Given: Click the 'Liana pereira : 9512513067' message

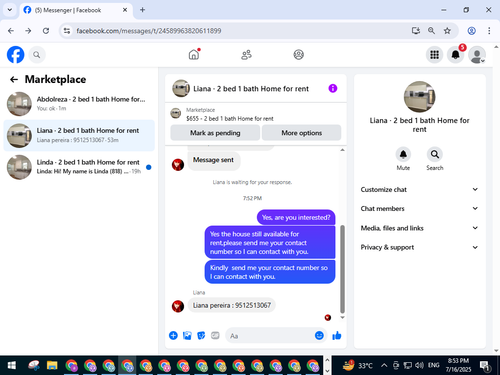Looking at the screenshot, I should [x=232, y=305].
